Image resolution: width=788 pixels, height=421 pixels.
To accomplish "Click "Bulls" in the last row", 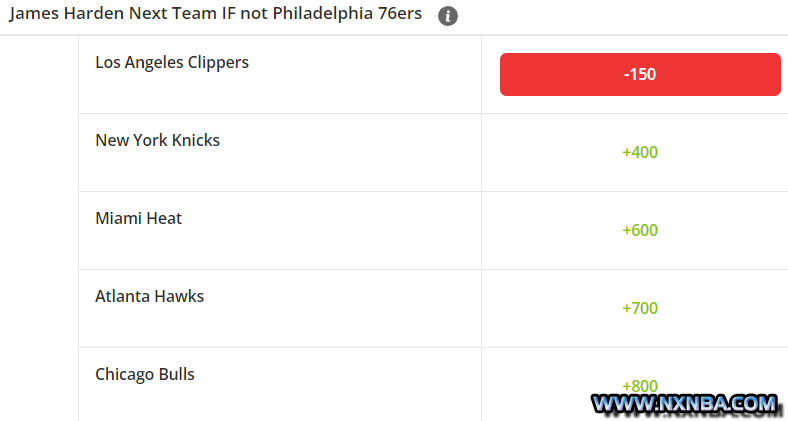I will coord(176,374).
